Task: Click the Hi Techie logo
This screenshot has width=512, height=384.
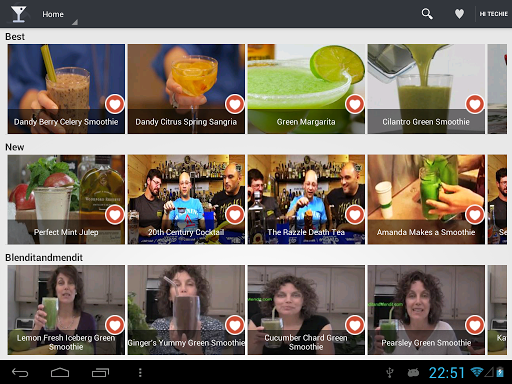Action: (494, 14)
